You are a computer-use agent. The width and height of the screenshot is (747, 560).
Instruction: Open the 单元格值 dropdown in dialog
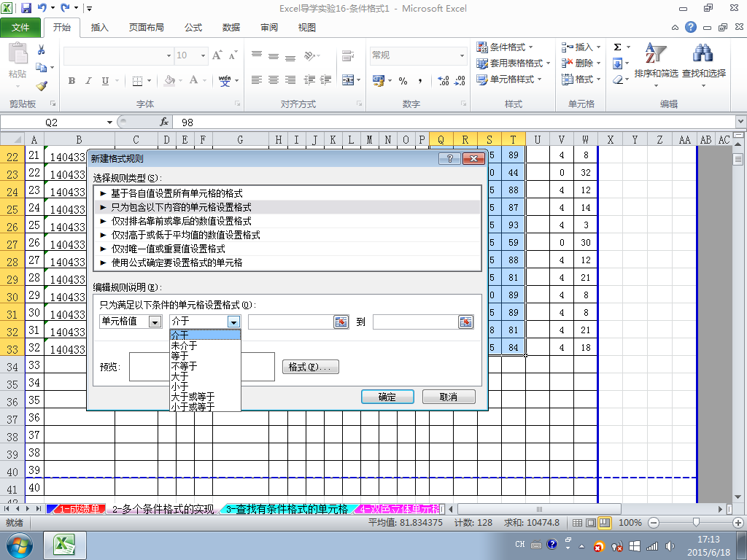point(155,322)
